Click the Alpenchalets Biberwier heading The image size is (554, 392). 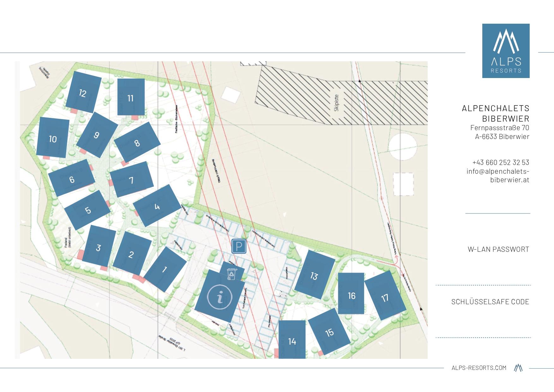[x=496, y=113]
